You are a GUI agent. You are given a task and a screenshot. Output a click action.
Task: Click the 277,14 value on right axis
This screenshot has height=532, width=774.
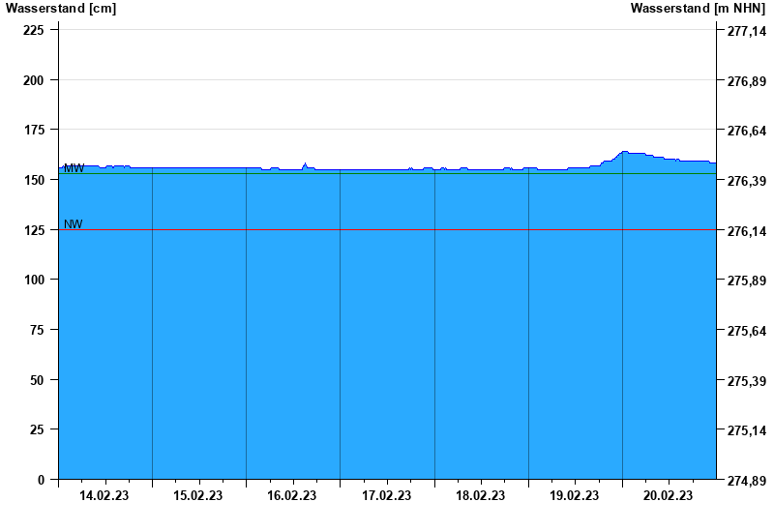click(747, 31)
